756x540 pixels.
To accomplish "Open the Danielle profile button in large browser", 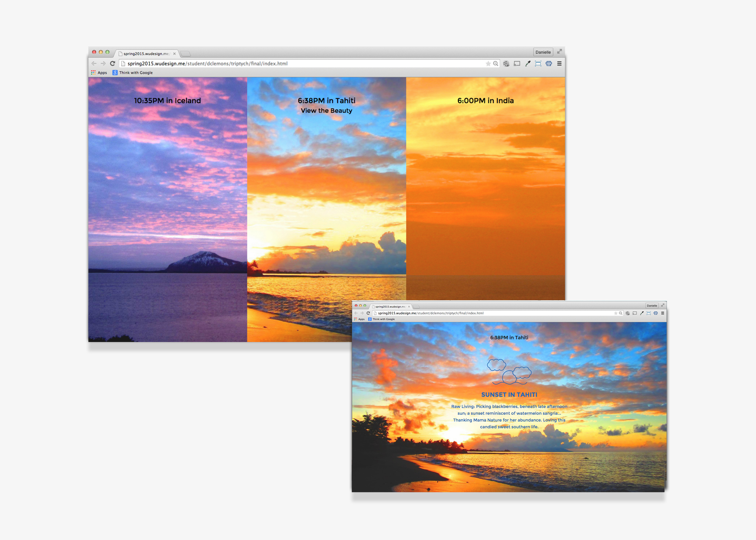I will (543, 52).
